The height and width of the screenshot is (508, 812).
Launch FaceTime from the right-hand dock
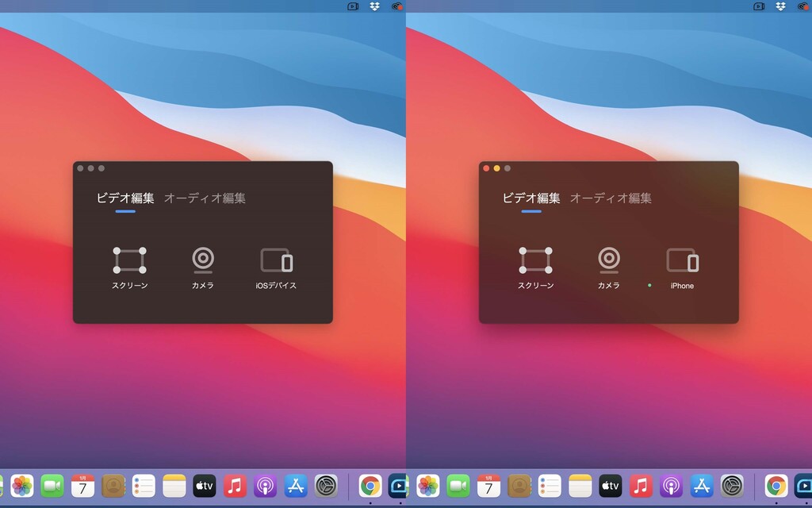[x=458, y=487]
